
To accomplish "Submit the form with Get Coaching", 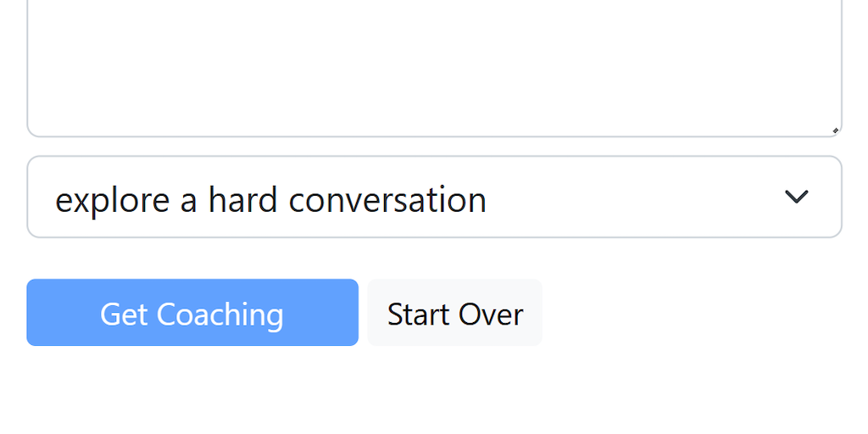I will click(x=192, y=313).
